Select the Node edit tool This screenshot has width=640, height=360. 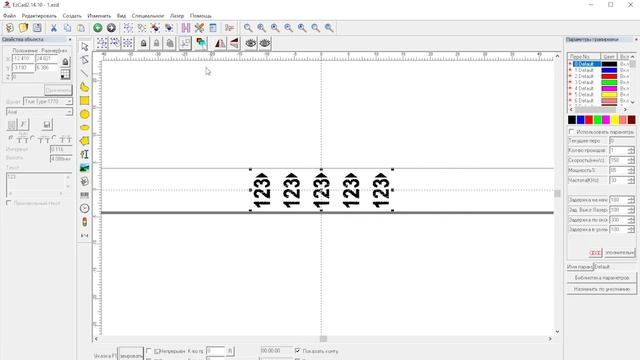[84, 60]
